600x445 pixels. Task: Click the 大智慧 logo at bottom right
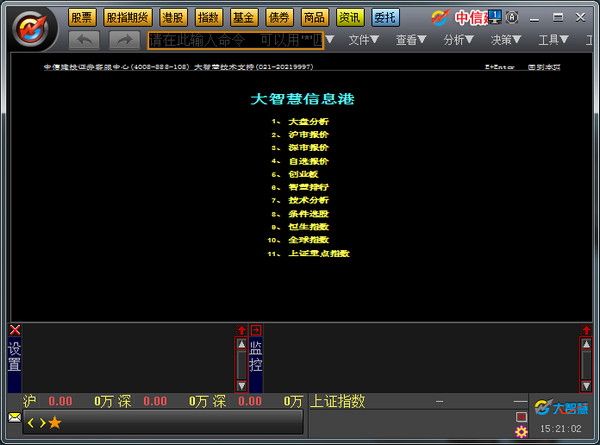pyautogui.click(x=561, y=408)
